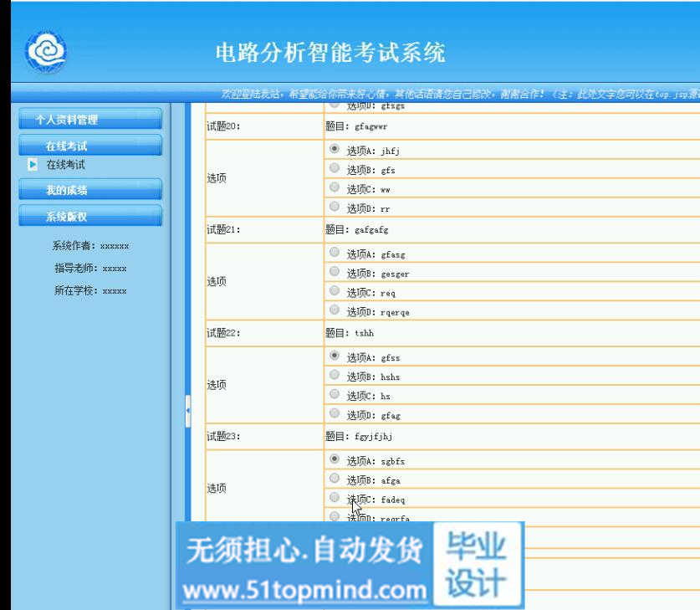Screen dimensions: 700x610
Task: Expand the 我的成绩 menu section
Action: click(89, 191)
